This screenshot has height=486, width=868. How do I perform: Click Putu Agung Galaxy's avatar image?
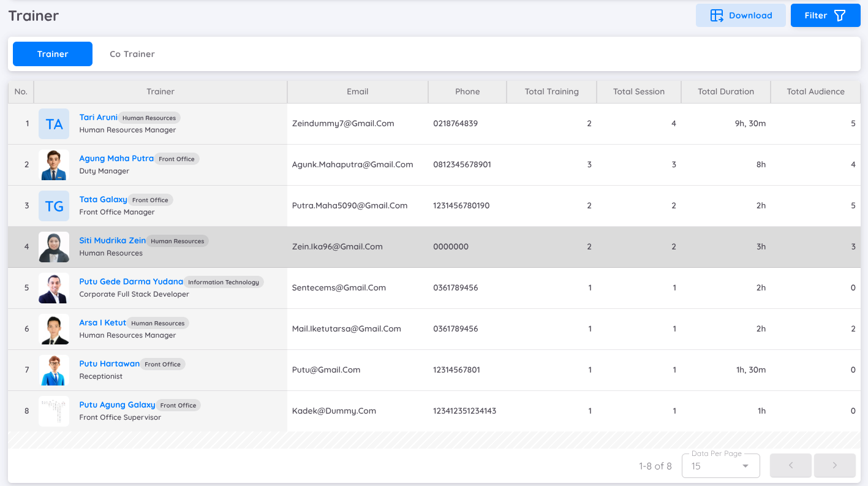coord(54,411)
